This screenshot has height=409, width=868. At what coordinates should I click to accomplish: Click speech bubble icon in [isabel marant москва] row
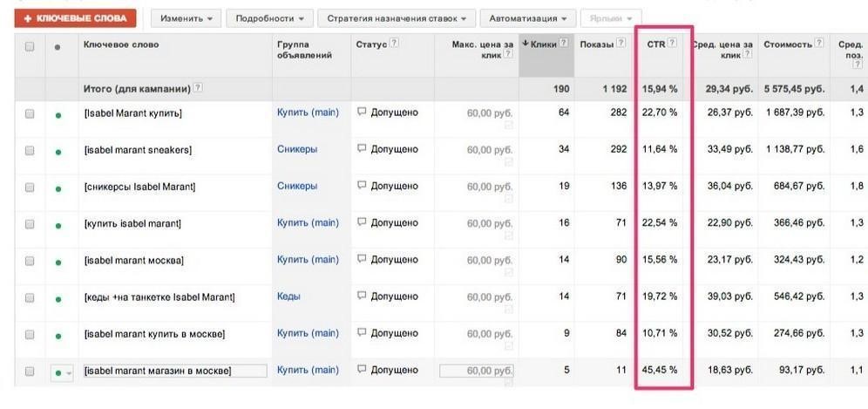[362, 259]
